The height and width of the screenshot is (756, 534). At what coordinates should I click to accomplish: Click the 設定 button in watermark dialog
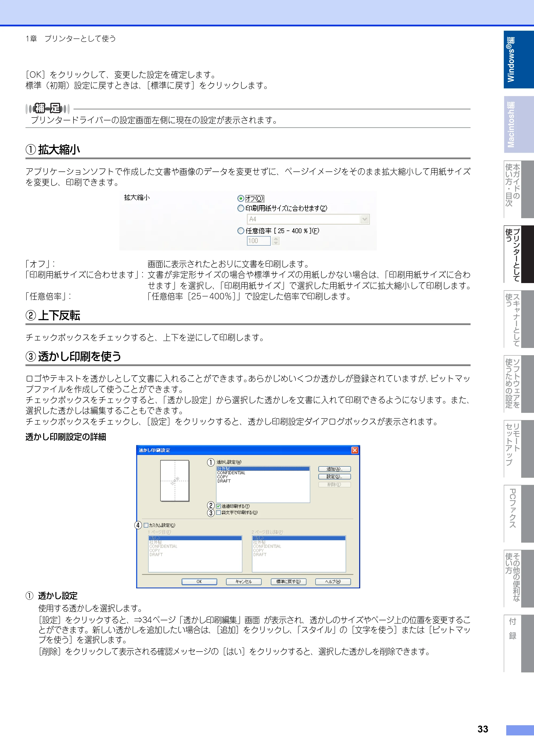click(x=335, y=476)
